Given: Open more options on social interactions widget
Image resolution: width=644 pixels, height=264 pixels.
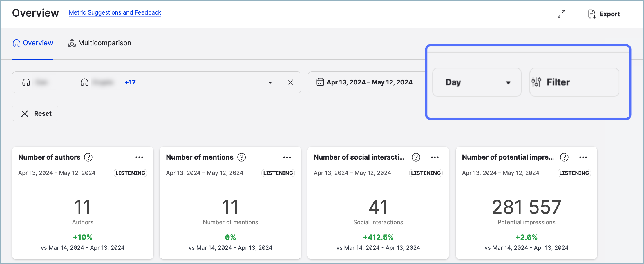Looking at the screenshot, I should [x=435, y=157].
